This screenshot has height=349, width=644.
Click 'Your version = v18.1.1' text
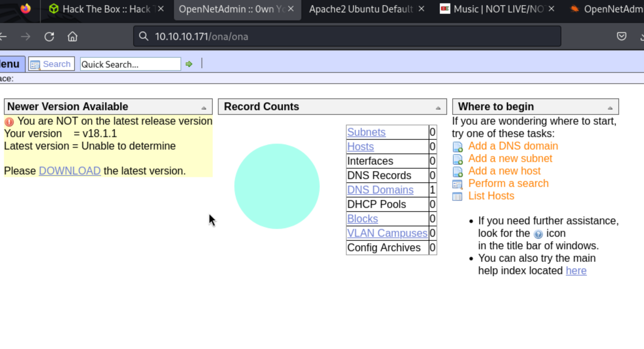point(60,133)
